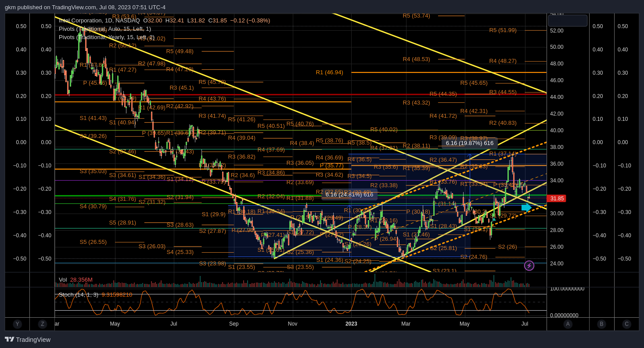Click the 6.16 (24.81%) 616 measurement label
644x348 pixels.
[x=349, y=194]
